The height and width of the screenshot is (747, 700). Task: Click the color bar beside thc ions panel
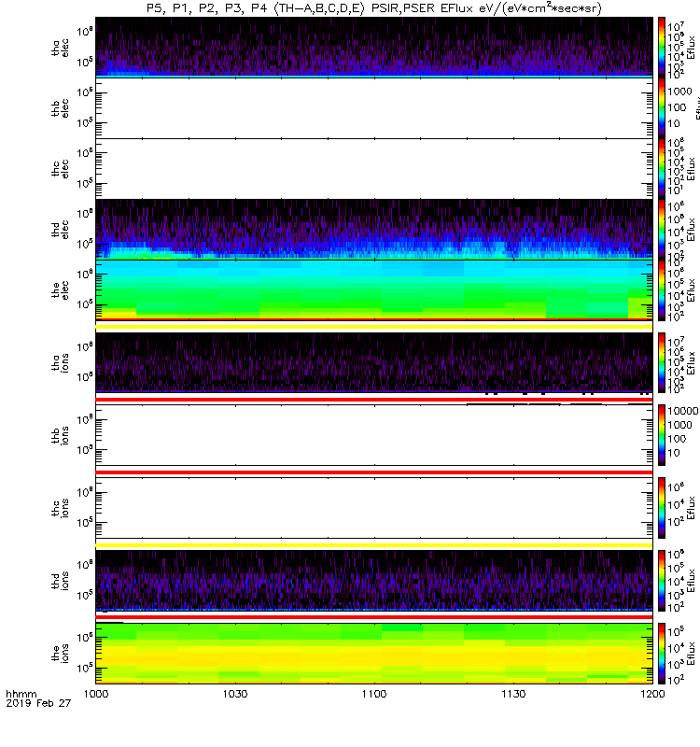(662, 508)
